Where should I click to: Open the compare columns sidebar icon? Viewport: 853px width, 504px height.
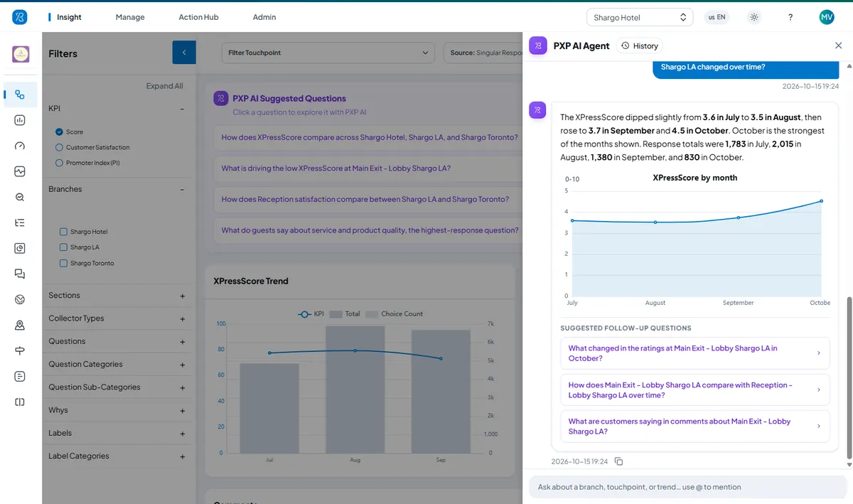point(20,402)
